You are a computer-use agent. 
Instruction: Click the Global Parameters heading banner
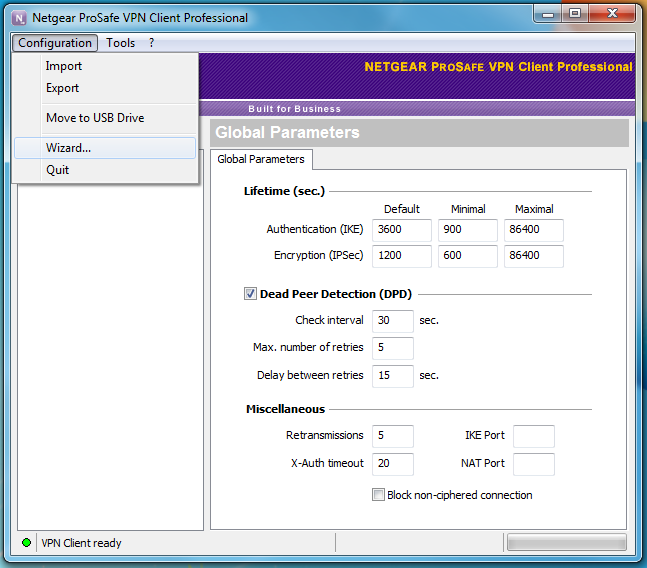[419, 133]
